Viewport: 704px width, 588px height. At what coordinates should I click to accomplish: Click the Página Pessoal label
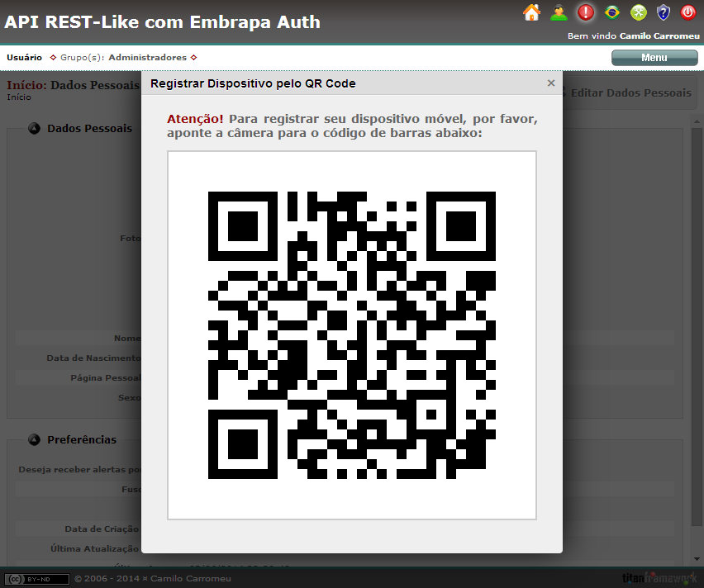(106, 377)
